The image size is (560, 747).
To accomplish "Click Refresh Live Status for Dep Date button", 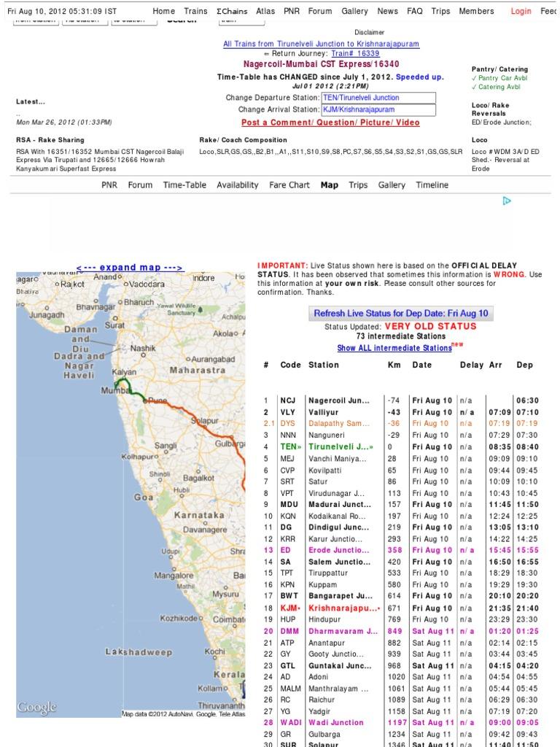I will coord(401,314).
